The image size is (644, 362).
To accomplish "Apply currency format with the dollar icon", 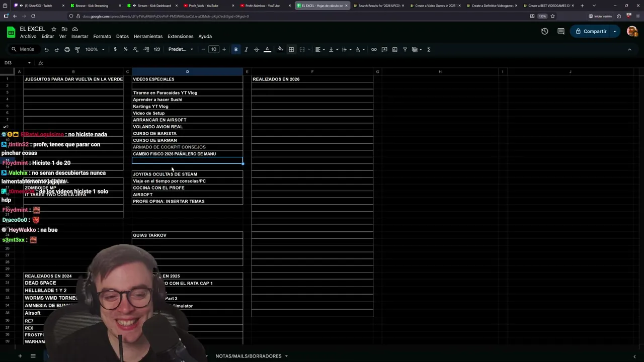I will pos(115,49).
